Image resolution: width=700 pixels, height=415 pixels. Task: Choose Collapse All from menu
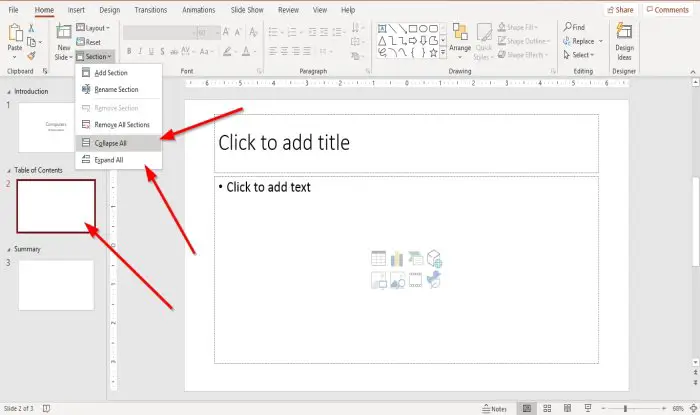[x=118, y=143]
